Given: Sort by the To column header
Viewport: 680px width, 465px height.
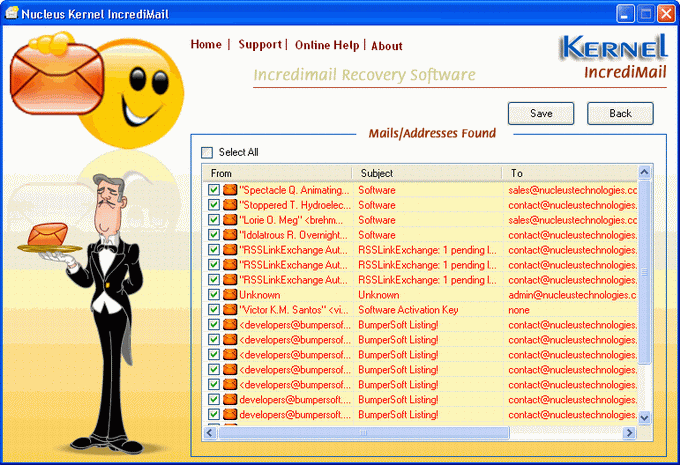Looking at the screenshot, I should click(570, 173).
